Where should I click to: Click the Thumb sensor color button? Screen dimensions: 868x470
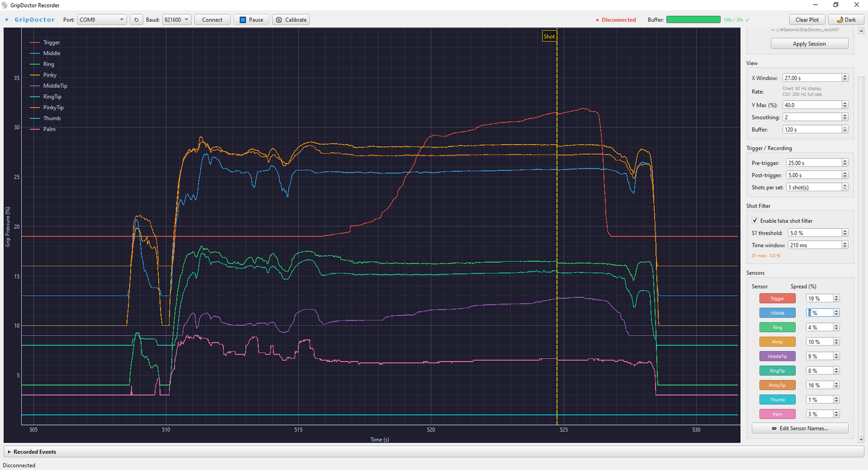click(777, 400)
